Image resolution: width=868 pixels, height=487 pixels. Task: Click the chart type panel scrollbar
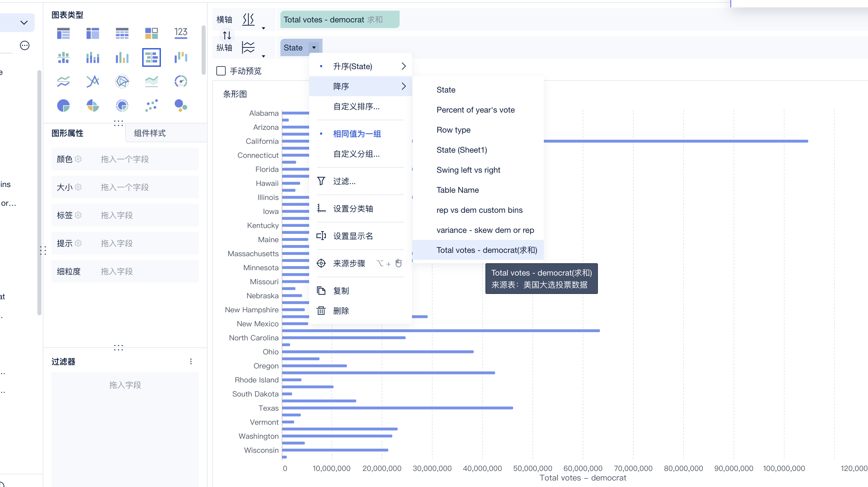point(203,50)
